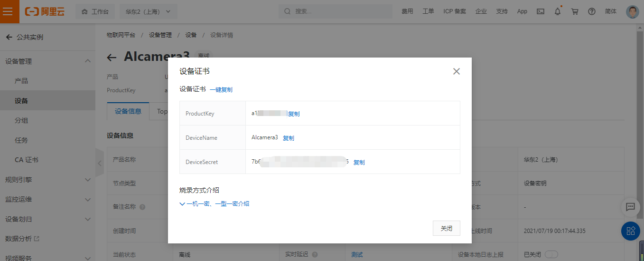
Task: Open the chat feedback floating icon
Action: (x=630, y=207)
